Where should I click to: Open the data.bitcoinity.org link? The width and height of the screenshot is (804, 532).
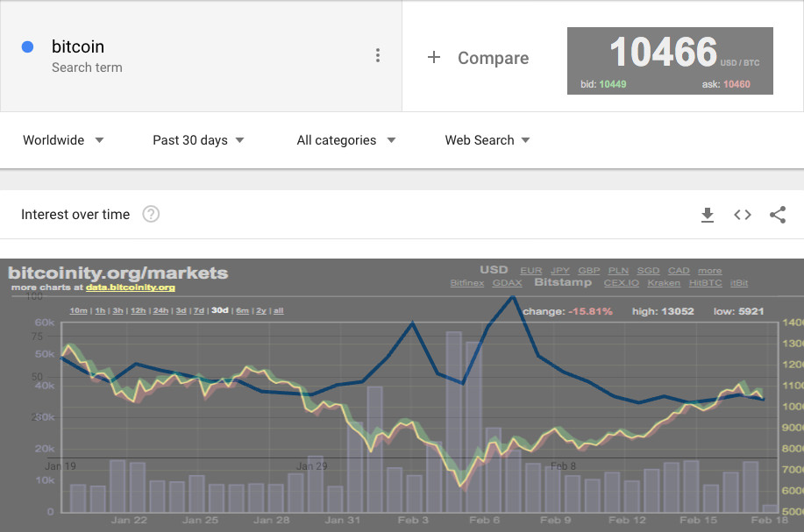point(131,287)
